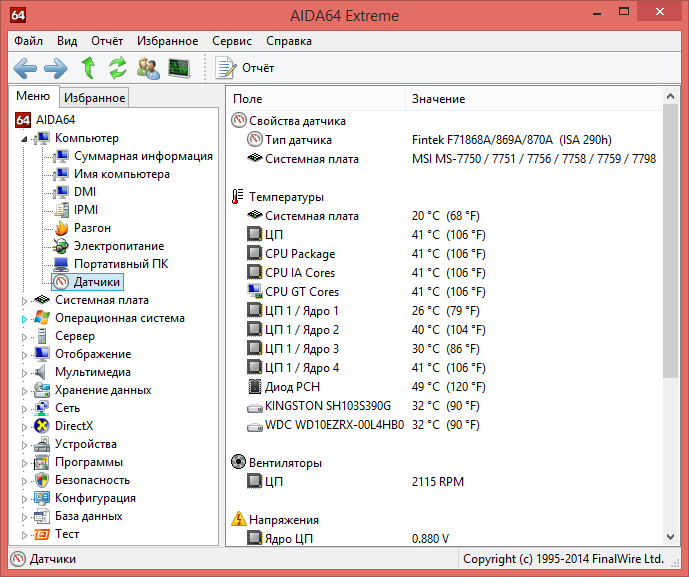
Task: Open the Справка menu
Action: (289, 41)
